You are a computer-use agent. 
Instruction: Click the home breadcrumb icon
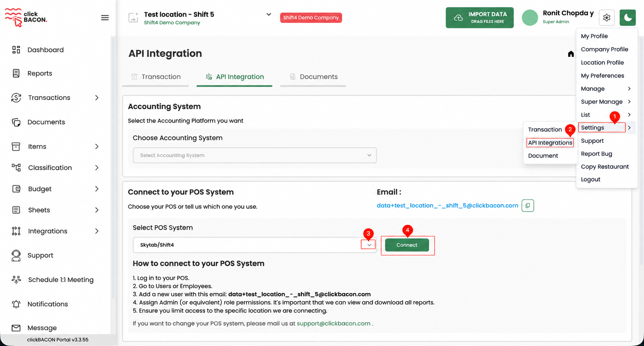571,54
